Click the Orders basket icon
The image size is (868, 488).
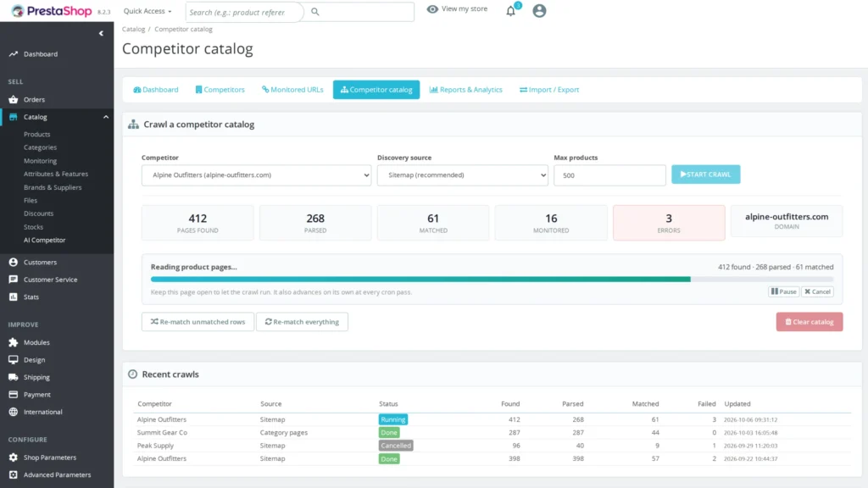click(x=14, y=100)
